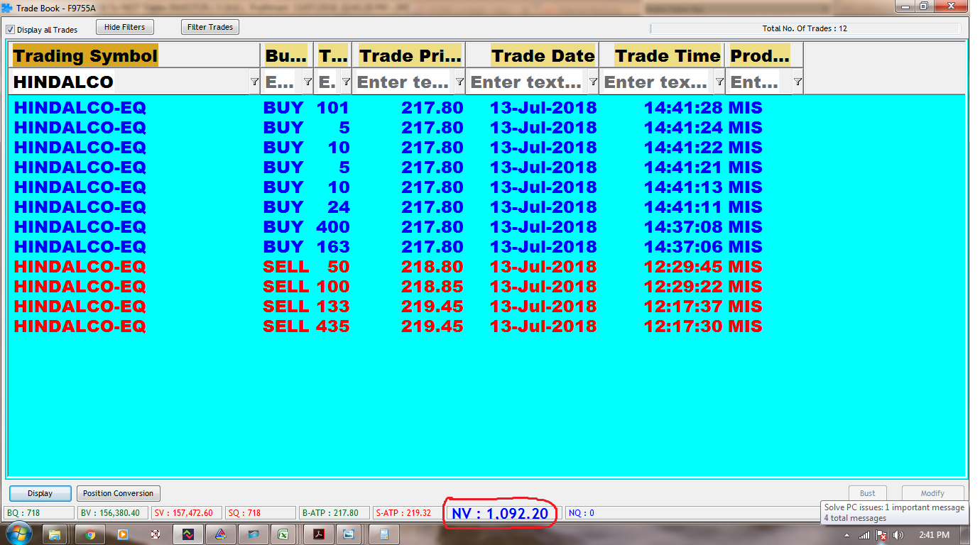This screenshot has height=545, width=980.
Task: Open the Trade Time filter dropdown
Action: pyautogui.click(x=719, y=82)
